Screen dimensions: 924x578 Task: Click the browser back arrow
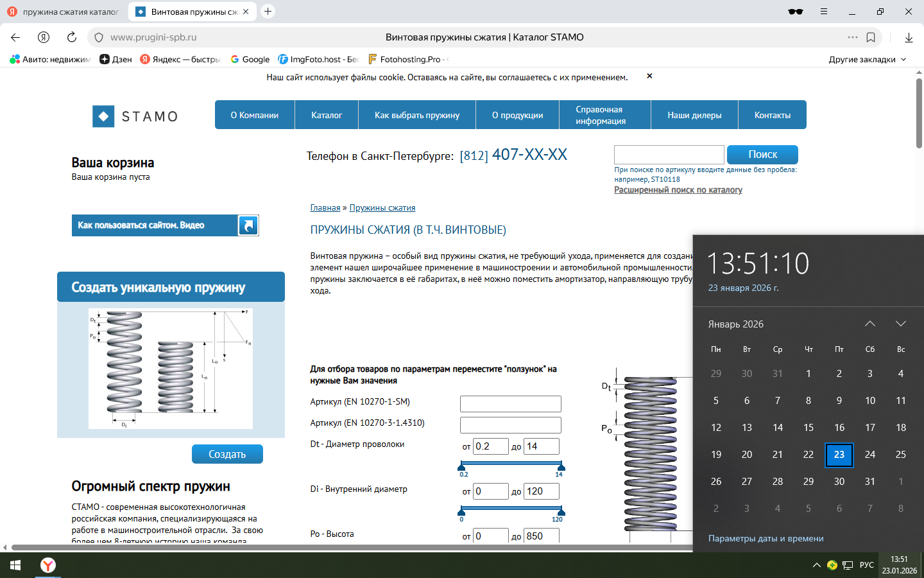[x=15, y=37]
